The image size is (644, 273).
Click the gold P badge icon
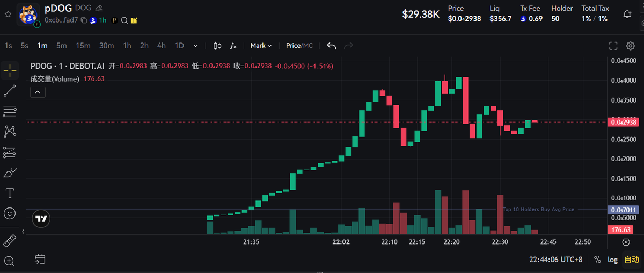point(114,20)
